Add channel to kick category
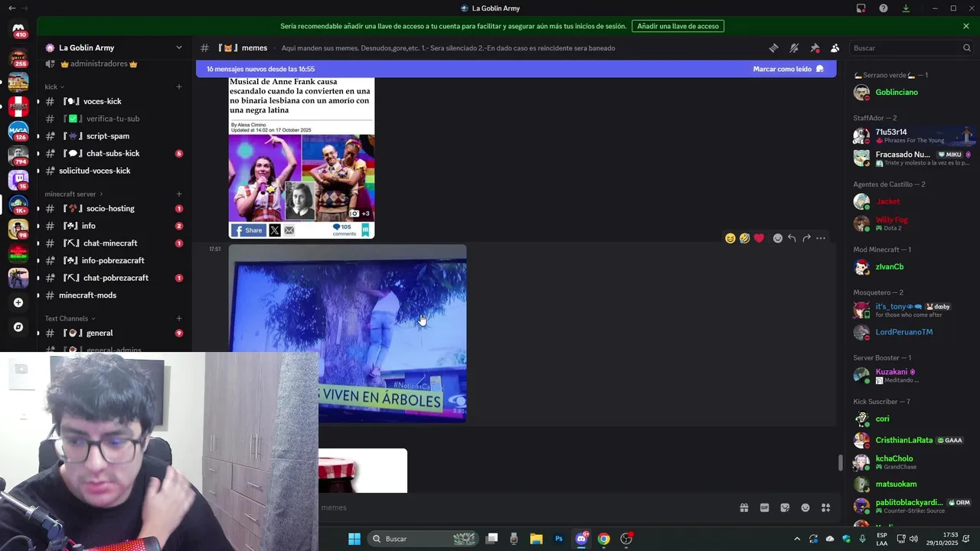The height and width of the screenshot is (551, 980). (179, 86)
